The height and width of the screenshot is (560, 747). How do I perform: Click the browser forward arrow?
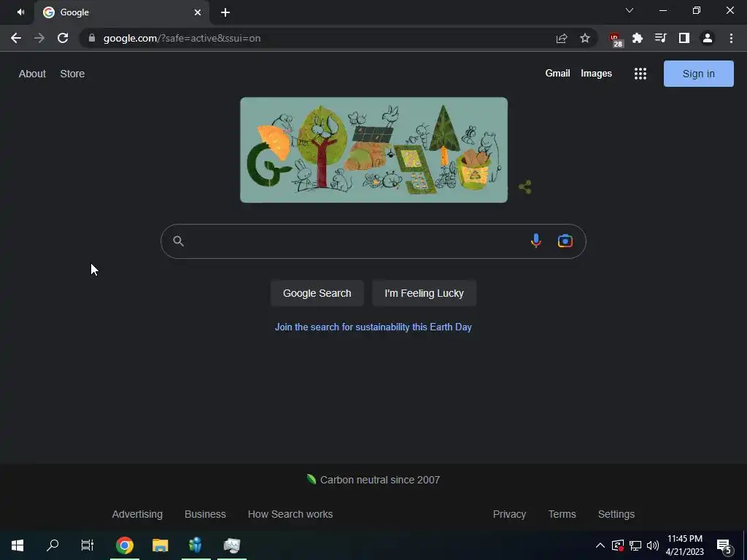point(39,38)
